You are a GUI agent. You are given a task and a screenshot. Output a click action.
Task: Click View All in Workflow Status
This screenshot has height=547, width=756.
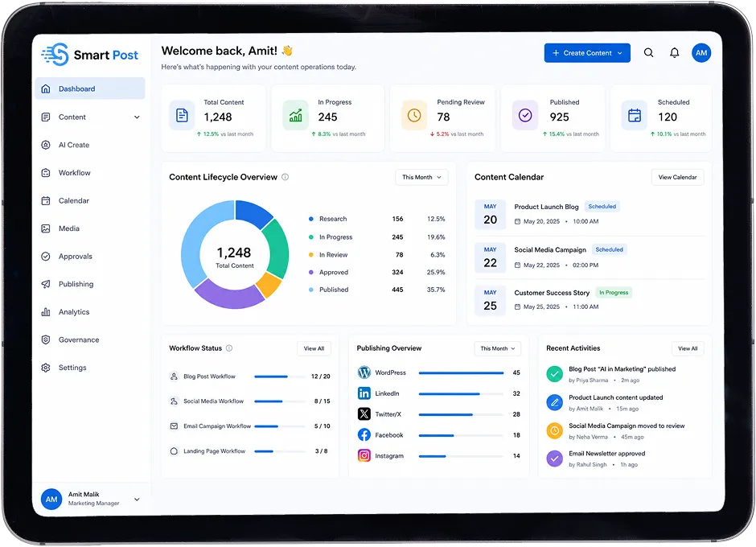314,348
